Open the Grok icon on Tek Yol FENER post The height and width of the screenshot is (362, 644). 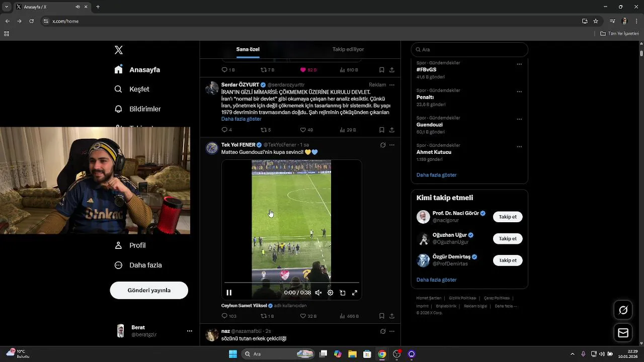pos(383,145)
